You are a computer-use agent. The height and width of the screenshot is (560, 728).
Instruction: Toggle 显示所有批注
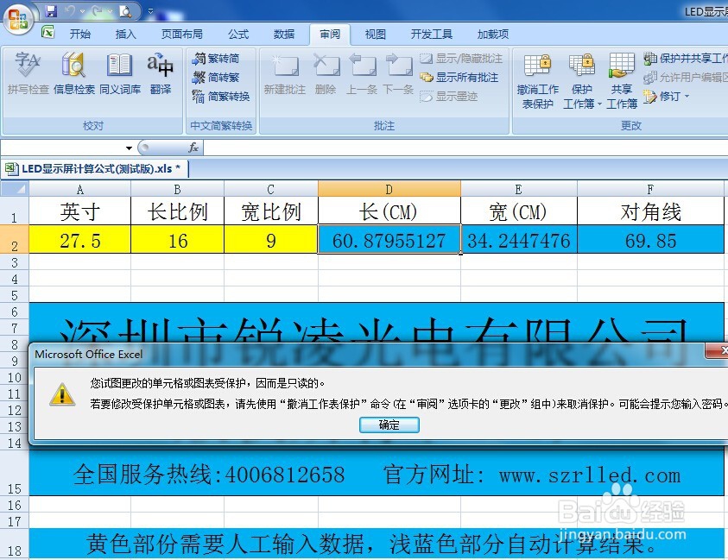pos(459,78)
